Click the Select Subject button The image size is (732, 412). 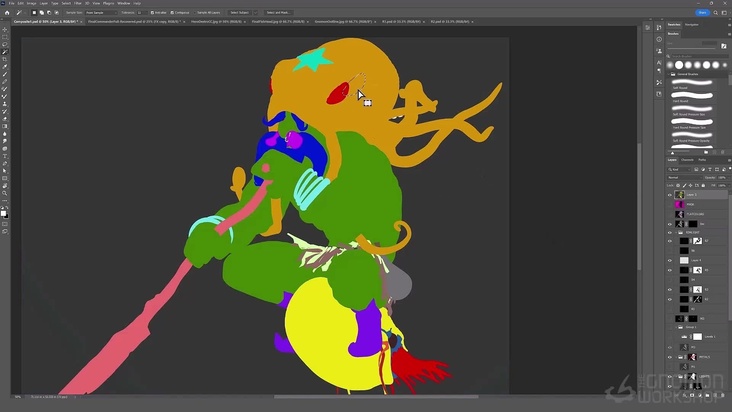[239, 13]
